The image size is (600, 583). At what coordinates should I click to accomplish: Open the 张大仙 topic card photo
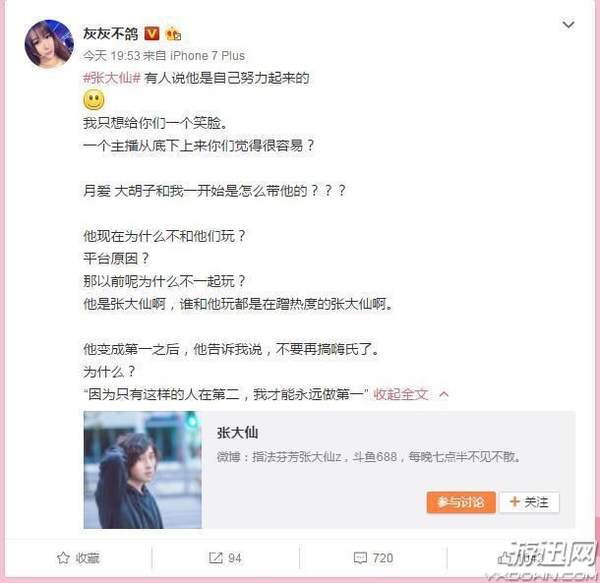pos(142,470)
